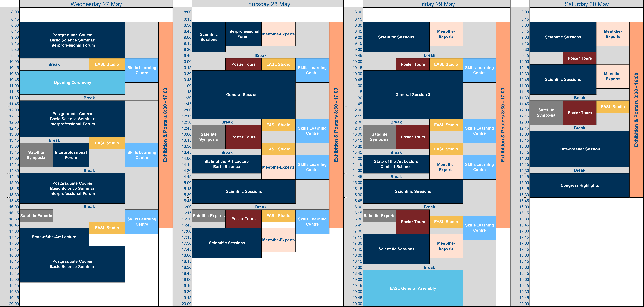Open the Thursday 28 May header
Viewport: 644px width, 307px height.
coord(268,4)
